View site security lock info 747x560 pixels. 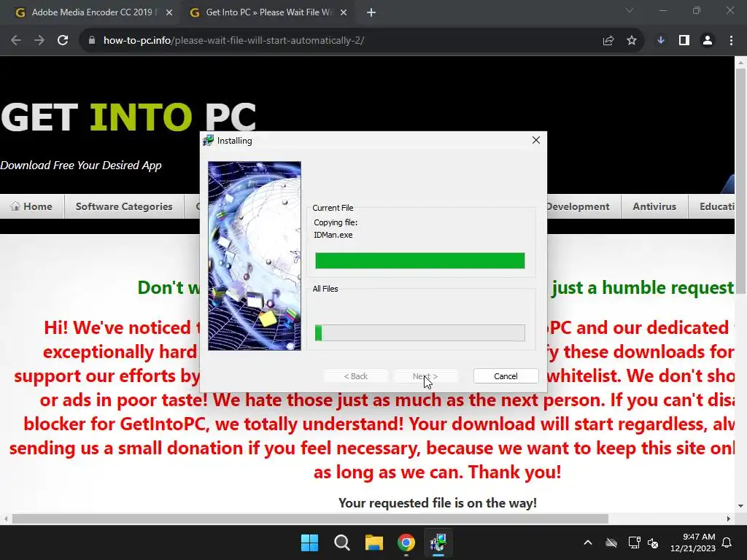[92, 41]
